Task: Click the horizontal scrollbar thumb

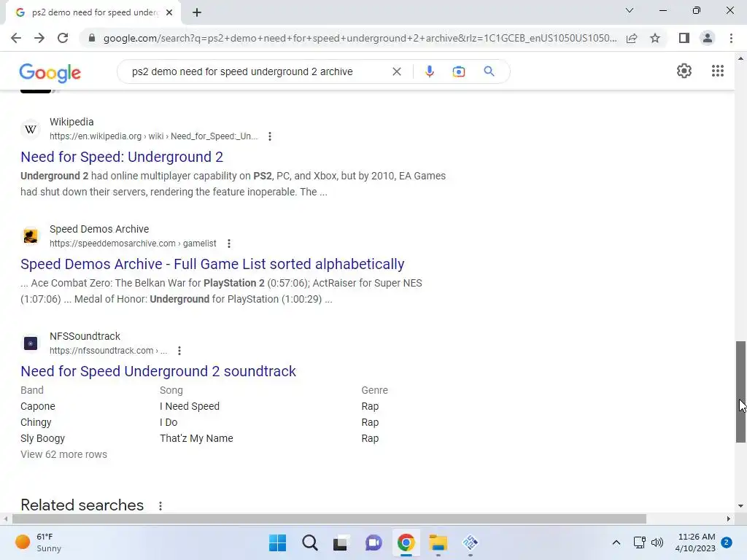Action: coord(329,518)
